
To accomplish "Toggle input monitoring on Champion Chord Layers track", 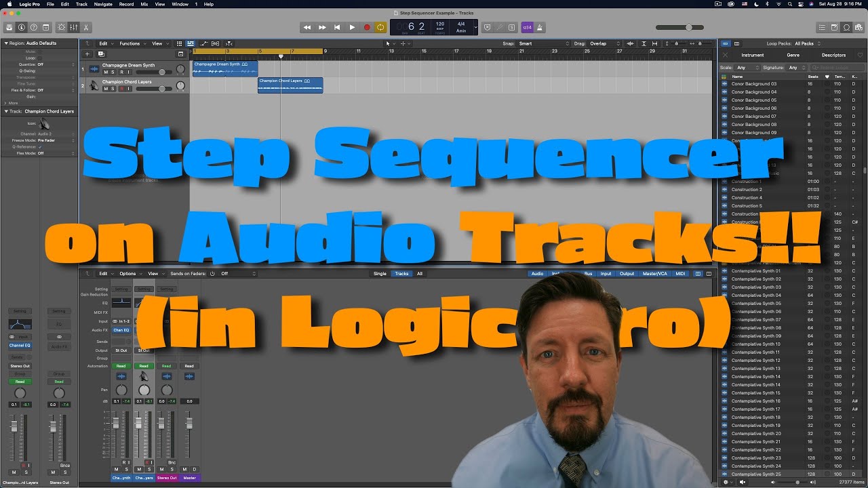I will pos(128,88).
